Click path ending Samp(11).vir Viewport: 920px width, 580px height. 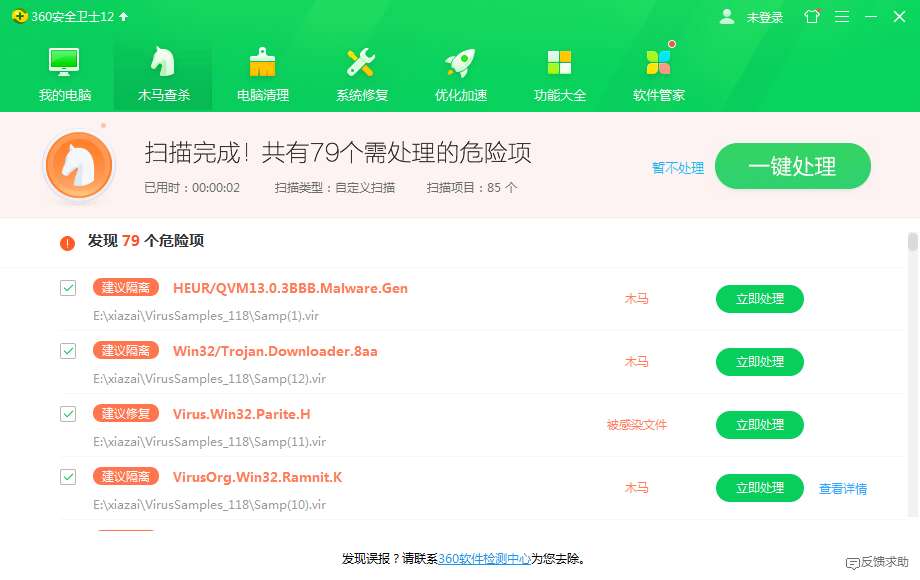point(209,442)
